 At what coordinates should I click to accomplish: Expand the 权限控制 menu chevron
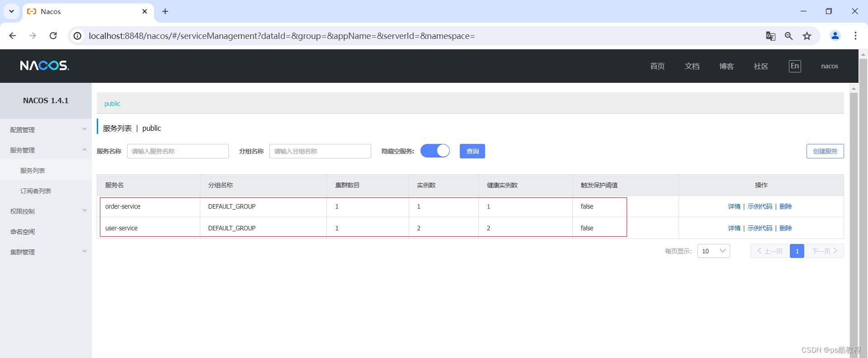coord(84,211)
